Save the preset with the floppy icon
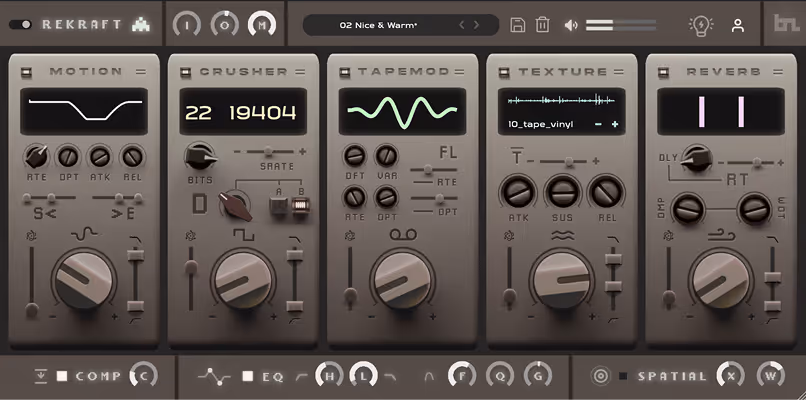Viewport: 806px width, 400px height. (x=518, y=25)
